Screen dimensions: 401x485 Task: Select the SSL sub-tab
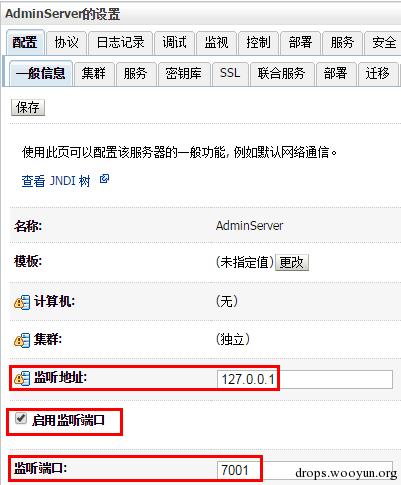point(230,73)
